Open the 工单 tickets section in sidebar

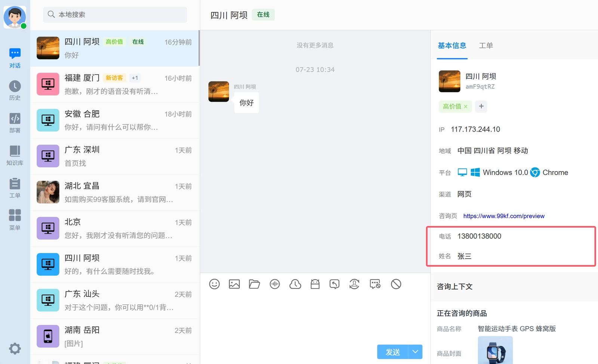pos(15,188)
